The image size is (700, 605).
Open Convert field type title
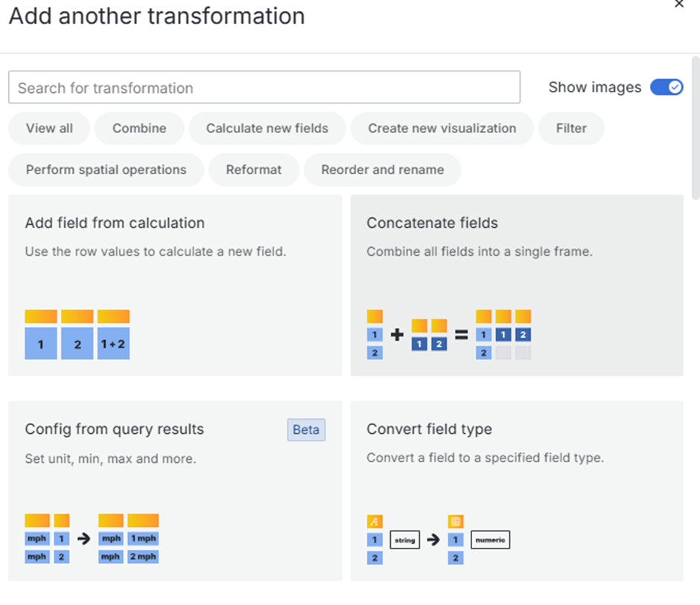click(x=429, y=429)
